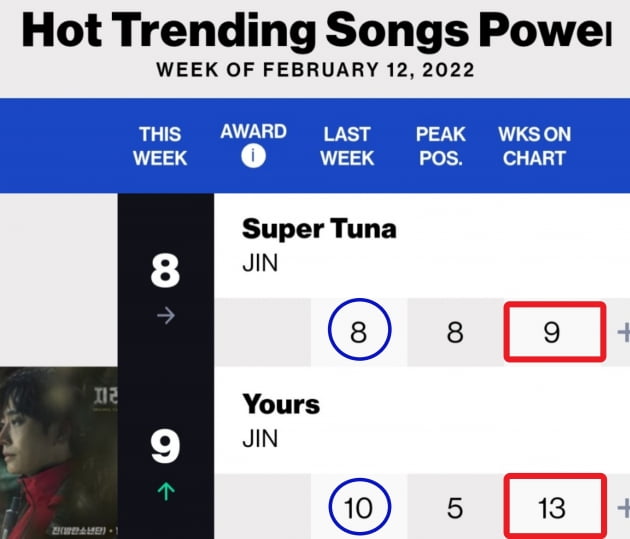The width and height of the screenshot is (630, 539).
Task: Expand the Super Tuna row plus icon
Action: click(624, 333)
